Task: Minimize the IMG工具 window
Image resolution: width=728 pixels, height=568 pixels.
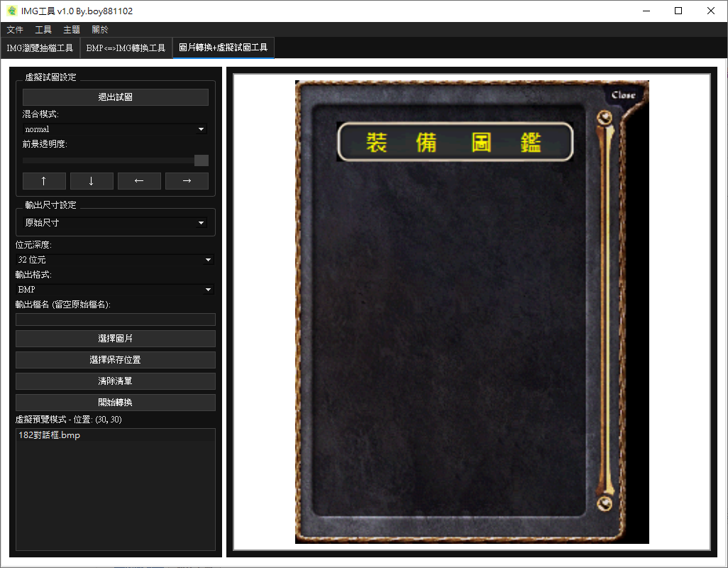Action: tap(646, 11)
